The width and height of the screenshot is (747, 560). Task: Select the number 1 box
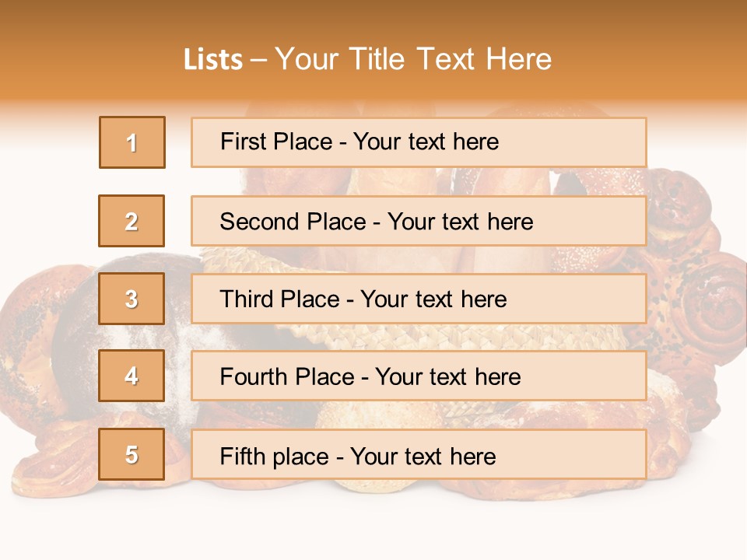point(132,142)
